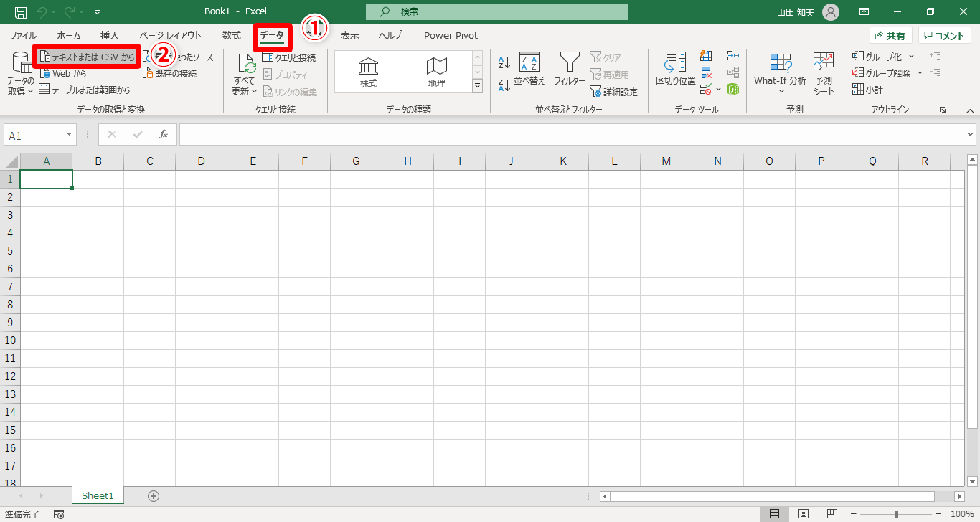980x522 pixels.
Task: Click the Save icon in title bar
Action: 21,12
